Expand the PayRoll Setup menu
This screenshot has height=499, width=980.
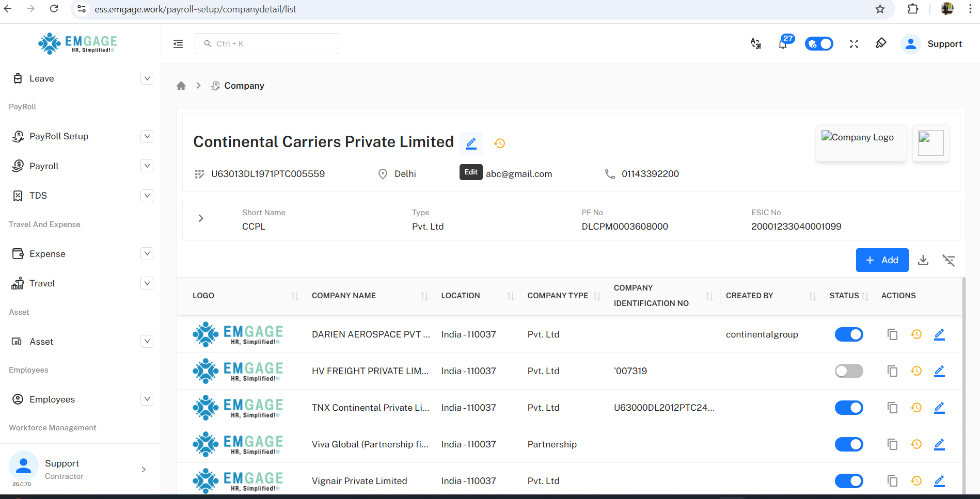coord(147,136)
